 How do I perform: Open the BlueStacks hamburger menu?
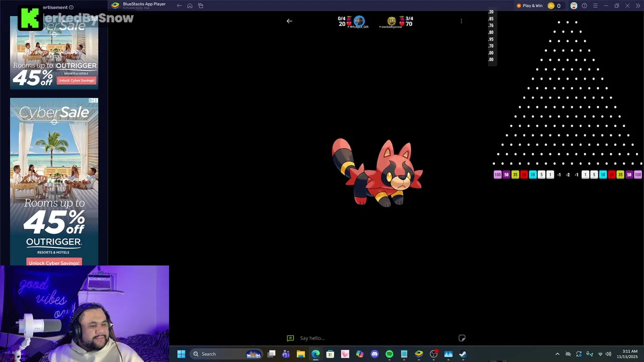click(x=595, y=6)
